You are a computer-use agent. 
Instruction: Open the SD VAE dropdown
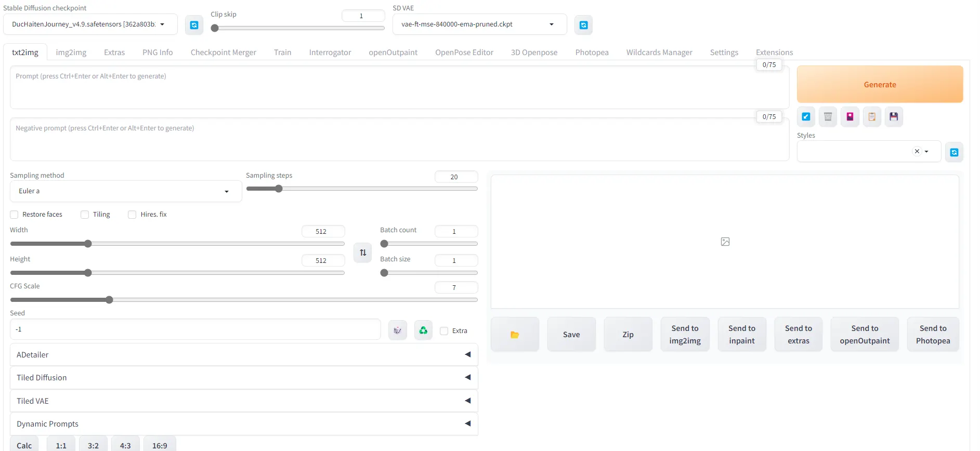(479, 24)
